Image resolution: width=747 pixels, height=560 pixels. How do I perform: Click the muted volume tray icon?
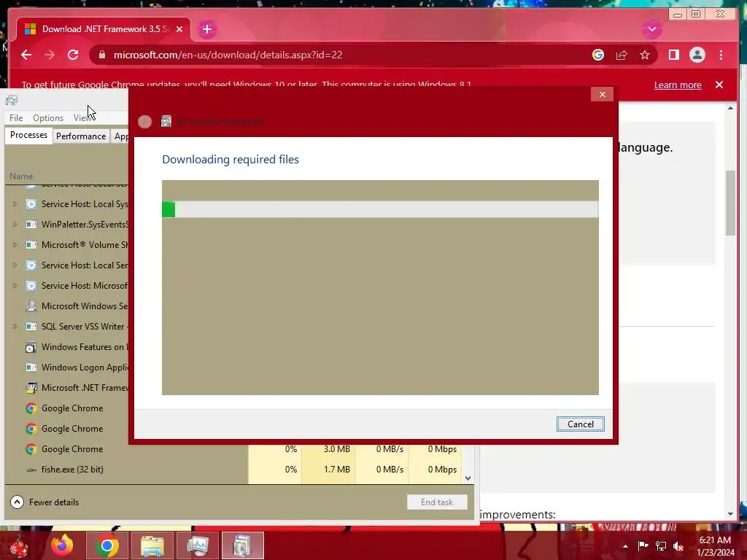(x=678, y=546)
